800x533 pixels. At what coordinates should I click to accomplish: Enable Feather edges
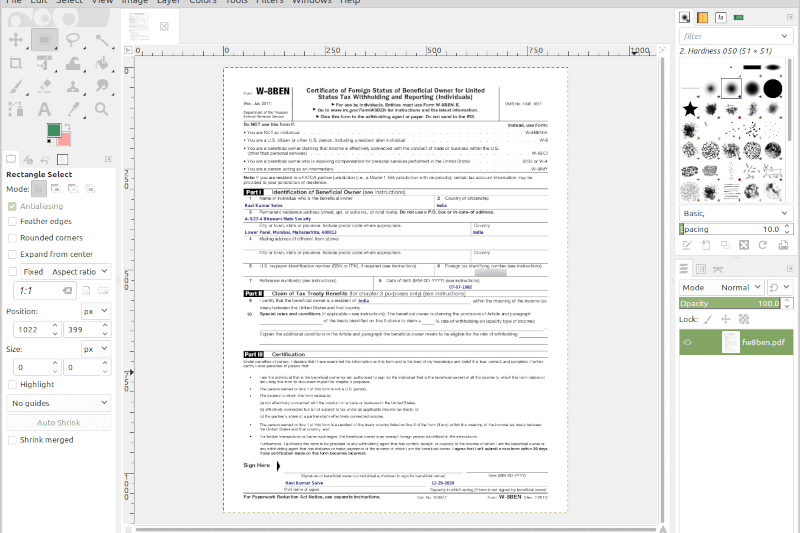click(12, 221)
